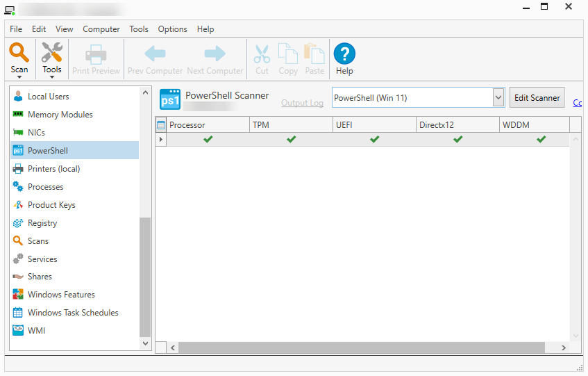
Task: Click the results horizontal scrollbar thumb
Action: 362,348
